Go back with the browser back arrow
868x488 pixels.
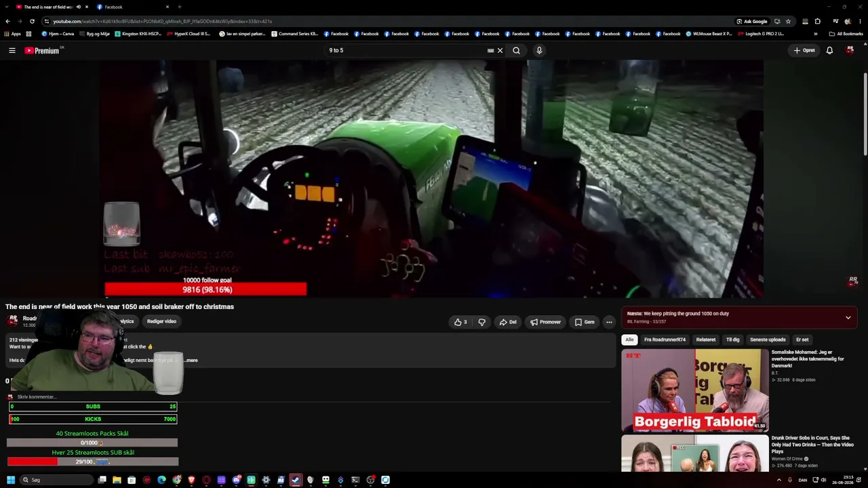[x=7, y=21]
